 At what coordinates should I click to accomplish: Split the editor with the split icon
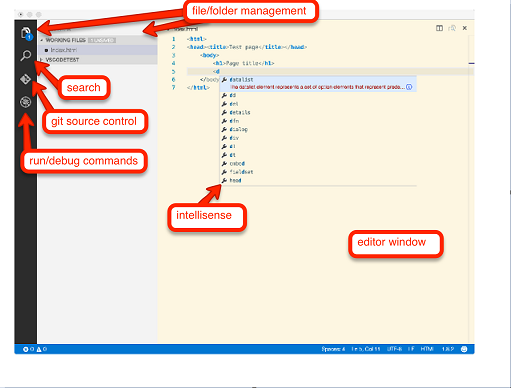[439, 28]
